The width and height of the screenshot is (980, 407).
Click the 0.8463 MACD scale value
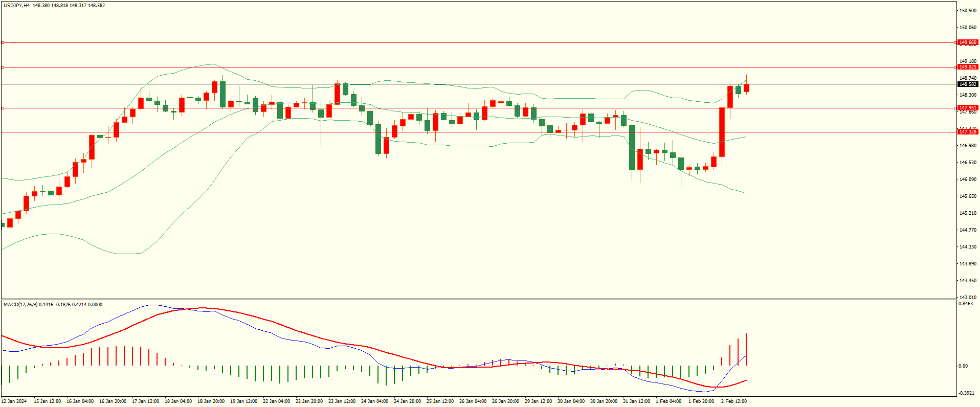click(966, 303)
